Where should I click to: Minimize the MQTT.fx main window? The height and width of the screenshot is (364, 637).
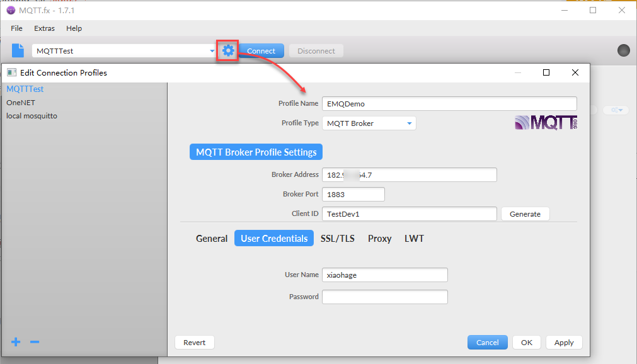pos(565,10)
